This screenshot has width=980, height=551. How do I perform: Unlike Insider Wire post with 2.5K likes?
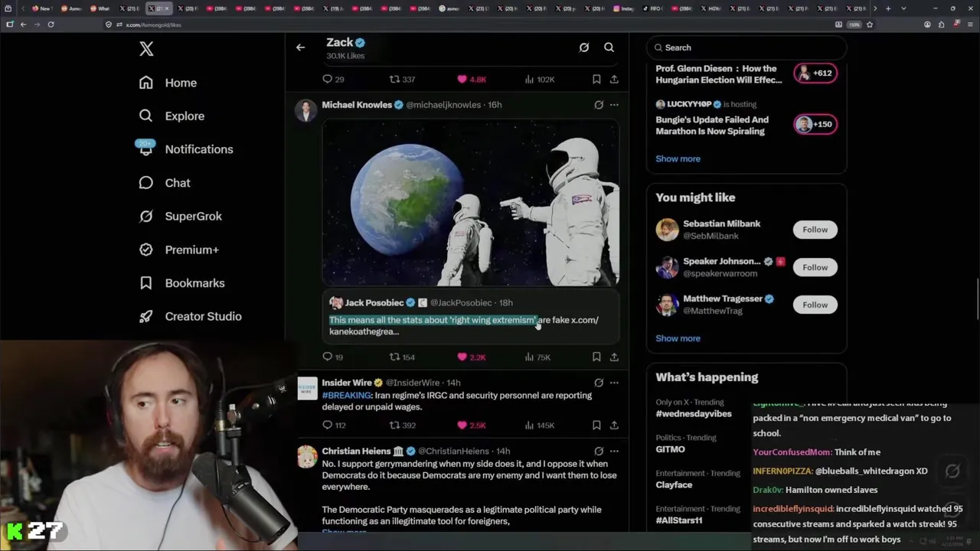[x=471, y=425]
